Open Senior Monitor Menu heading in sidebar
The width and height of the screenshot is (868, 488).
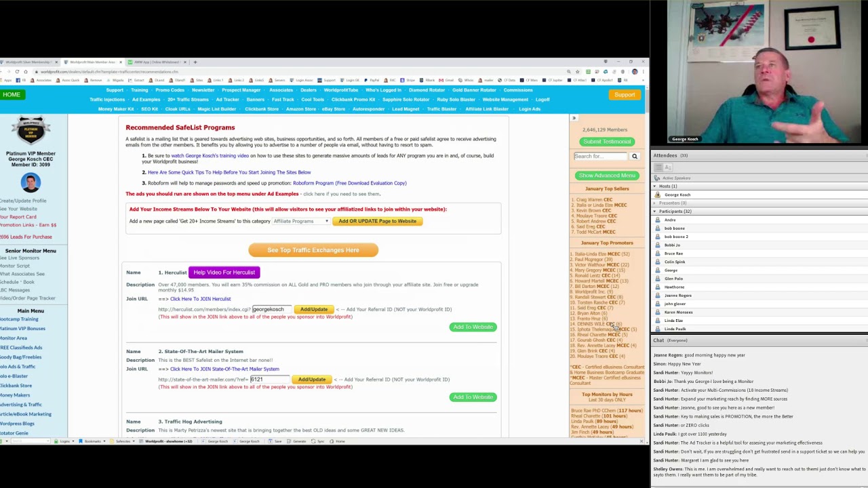pos(31,251)
